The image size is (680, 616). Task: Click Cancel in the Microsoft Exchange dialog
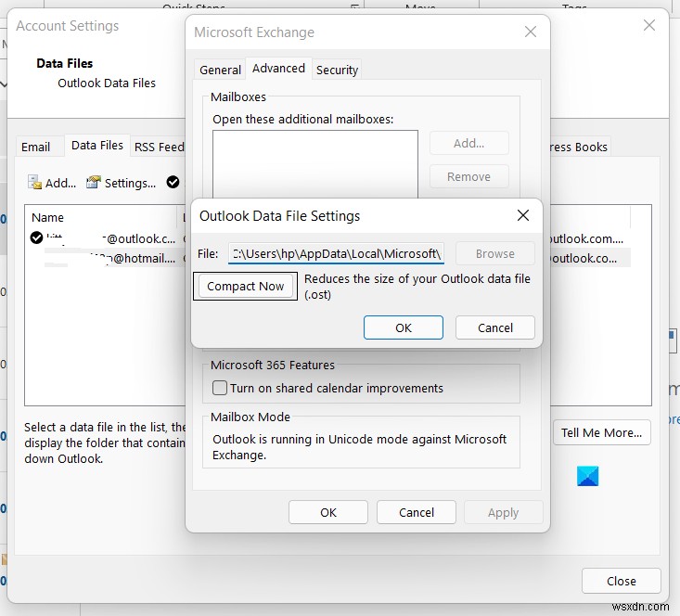point(417,512)
